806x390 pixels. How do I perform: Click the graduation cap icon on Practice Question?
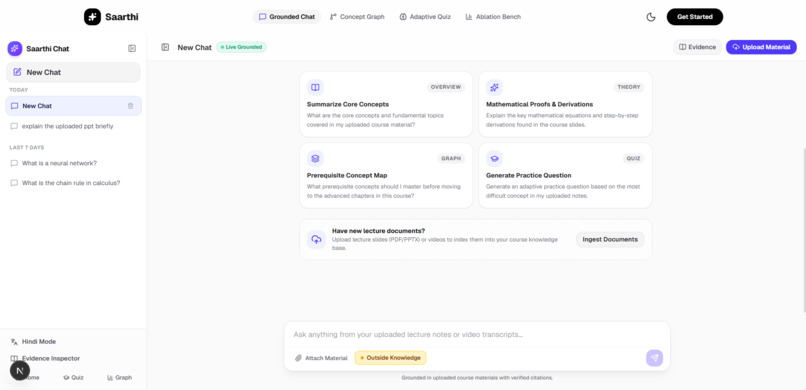pos(494,158)
